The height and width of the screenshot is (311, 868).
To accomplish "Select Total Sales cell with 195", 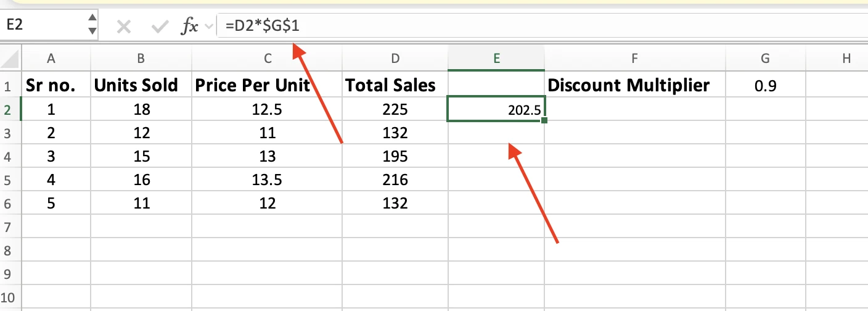I will pos(395,156).
